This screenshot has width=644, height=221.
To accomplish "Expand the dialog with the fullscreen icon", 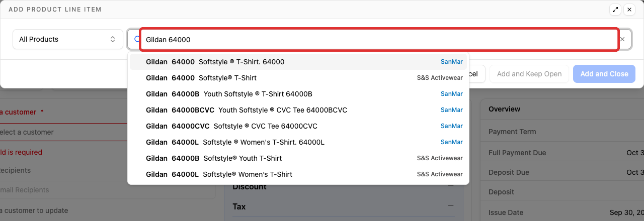I will click(x=615, y=10).
